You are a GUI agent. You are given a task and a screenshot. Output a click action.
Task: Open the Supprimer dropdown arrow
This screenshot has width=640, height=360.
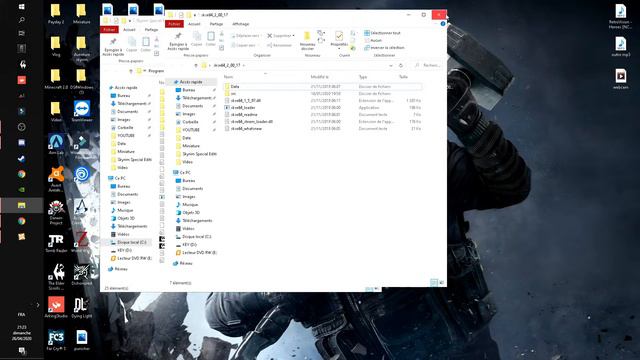(x=293, y=36)
